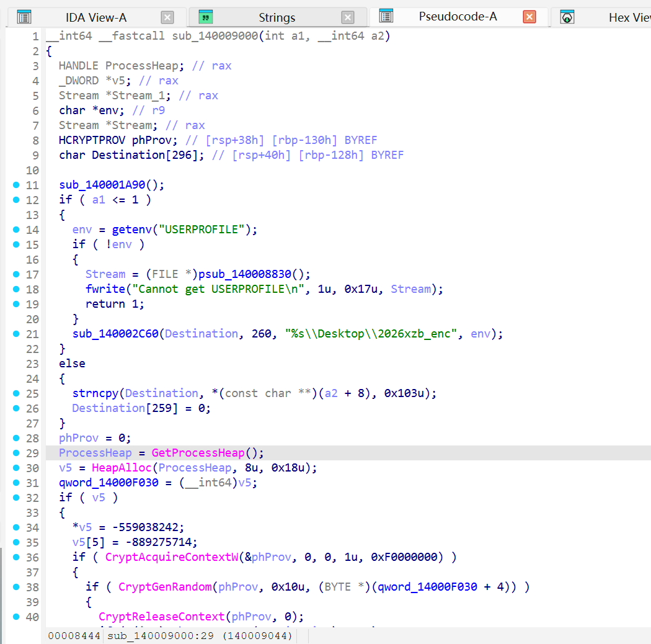Click the CryptGenRandom call
The height and width of the screenshot is (644, 651).
[x=166, y=587]
